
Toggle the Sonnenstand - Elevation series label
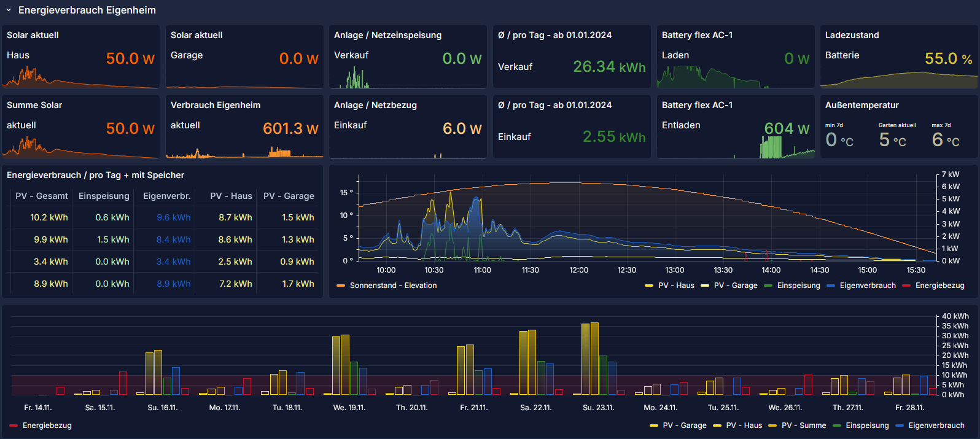393,286
